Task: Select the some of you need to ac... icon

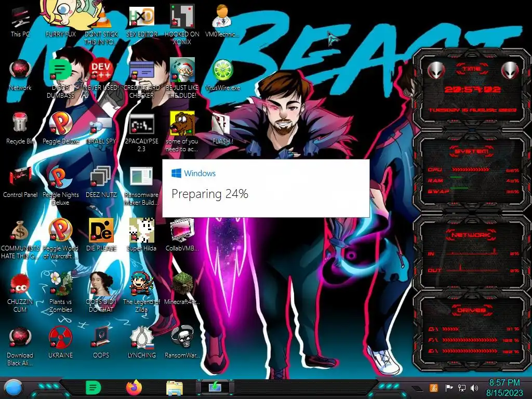Action: pos(182,131)
